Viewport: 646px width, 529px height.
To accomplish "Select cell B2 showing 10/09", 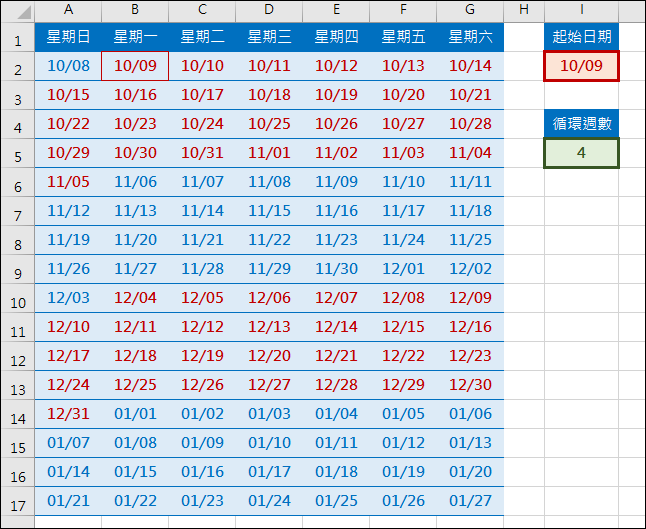I will (x=135, y=66).
